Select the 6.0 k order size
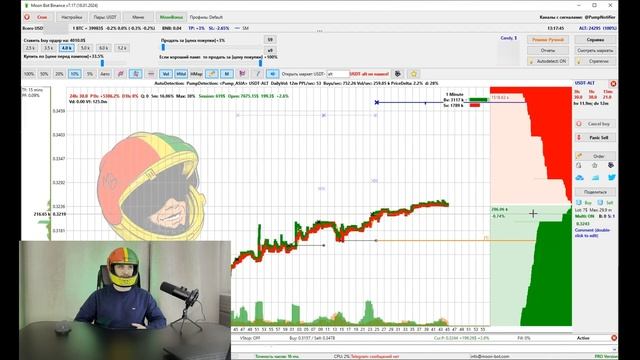Viewport: 640px width, 360px height. point(103,48)
